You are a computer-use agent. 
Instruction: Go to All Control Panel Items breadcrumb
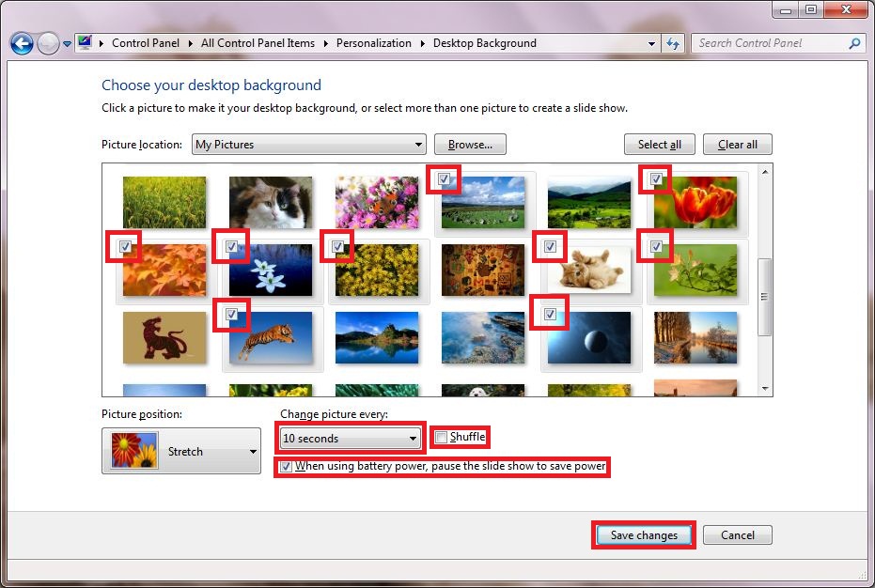tap(258, 43)
